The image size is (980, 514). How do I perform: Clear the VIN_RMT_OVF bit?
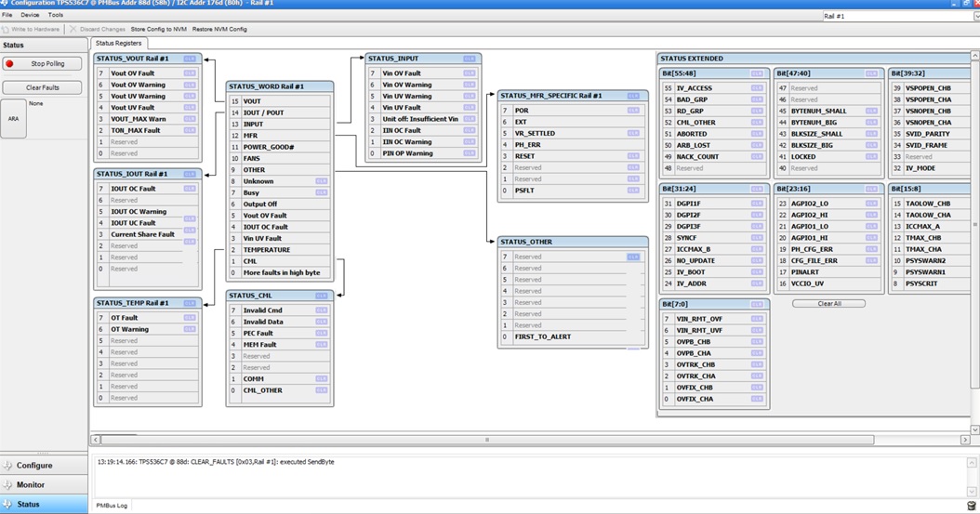[x=757, y=319]
